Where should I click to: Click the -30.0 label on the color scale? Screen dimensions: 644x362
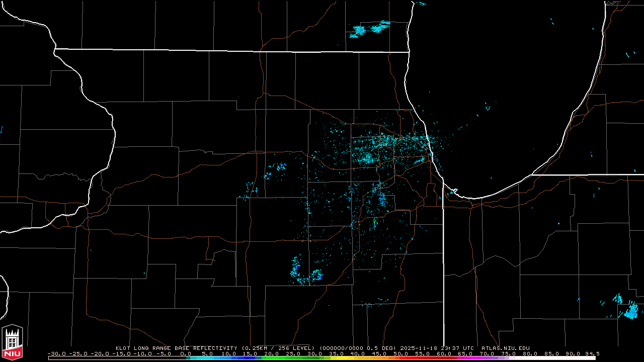tap(56, 353)
